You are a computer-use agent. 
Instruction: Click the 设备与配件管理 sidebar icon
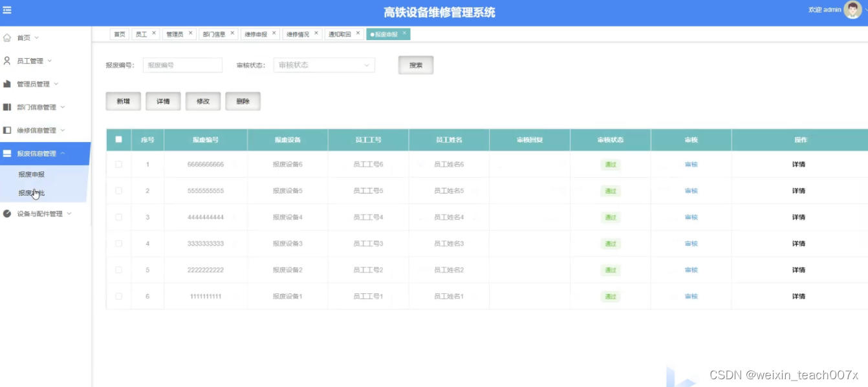[x=7, y=214]
